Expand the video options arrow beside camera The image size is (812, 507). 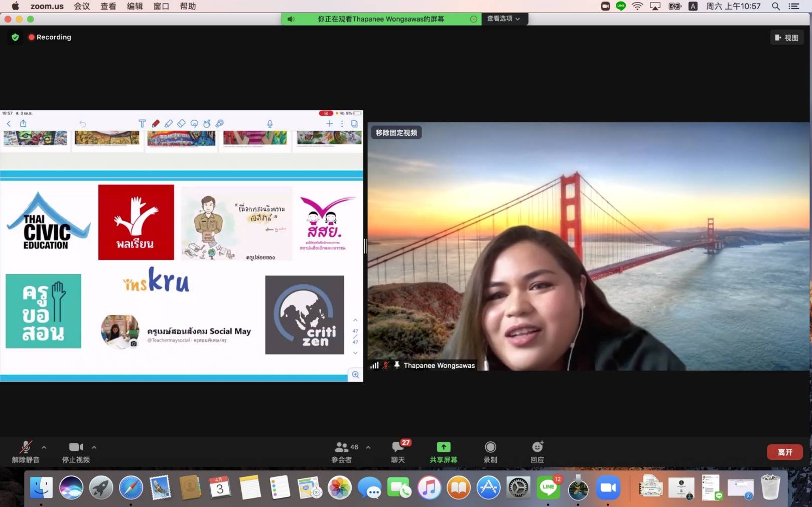click(x=94, y=447)
